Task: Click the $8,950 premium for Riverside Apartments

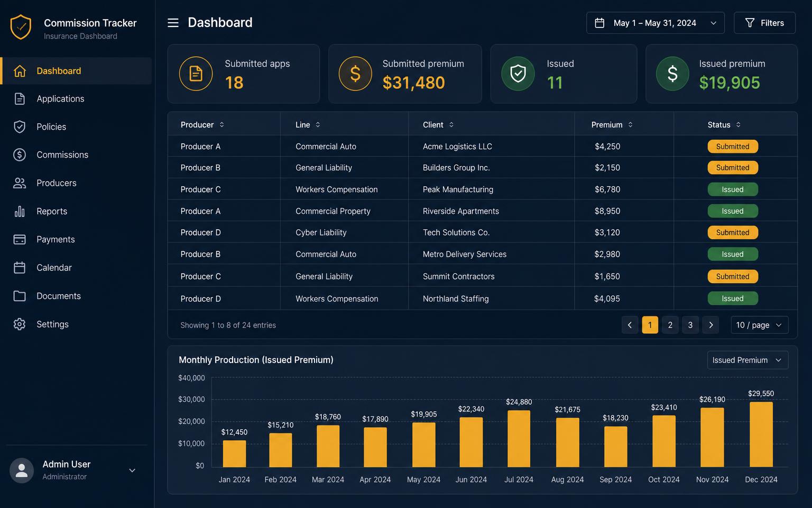Action: pos(607,211)
